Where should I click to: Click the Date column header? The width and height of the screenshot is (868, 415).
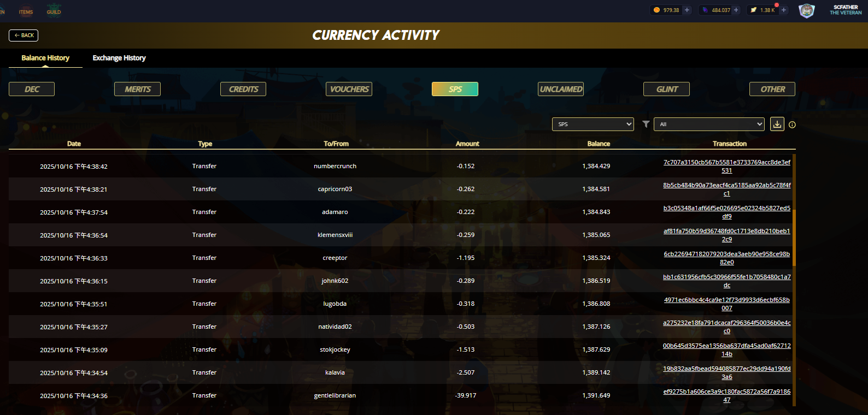point(74,144)
